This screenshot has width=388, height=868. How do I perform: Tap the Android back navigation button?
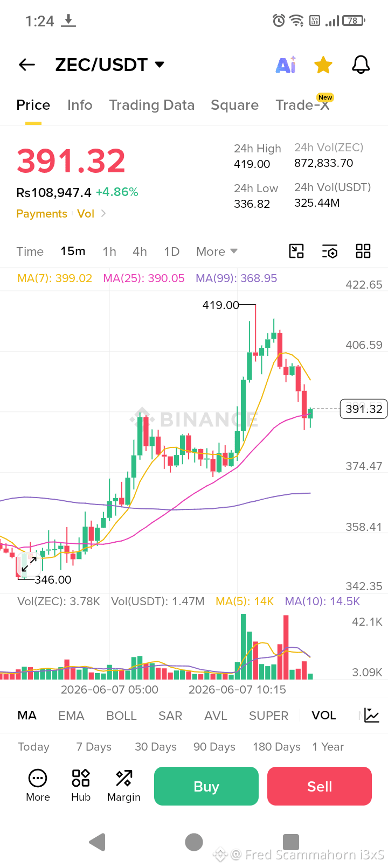pos(97,842)
